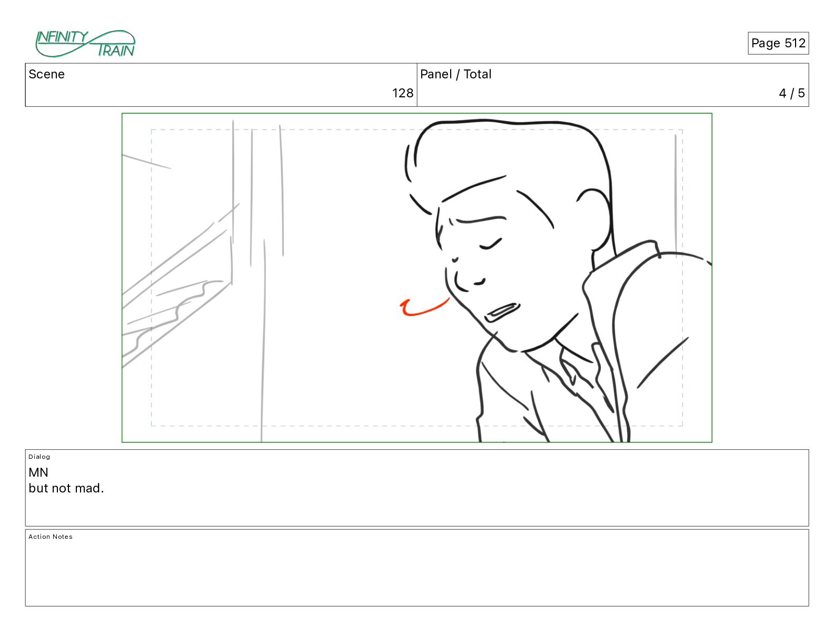Select the Page 512 label
The height and width of the screenshot is (644, 834).
click(778, 43)
